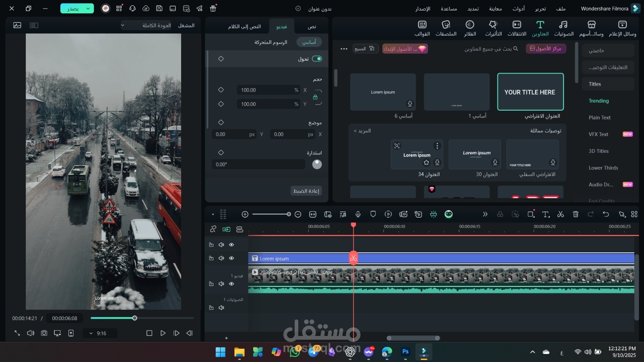Open the filter All (الجميع) dropdown
This screenshot has width=644, height=362.
coord(365,49)
